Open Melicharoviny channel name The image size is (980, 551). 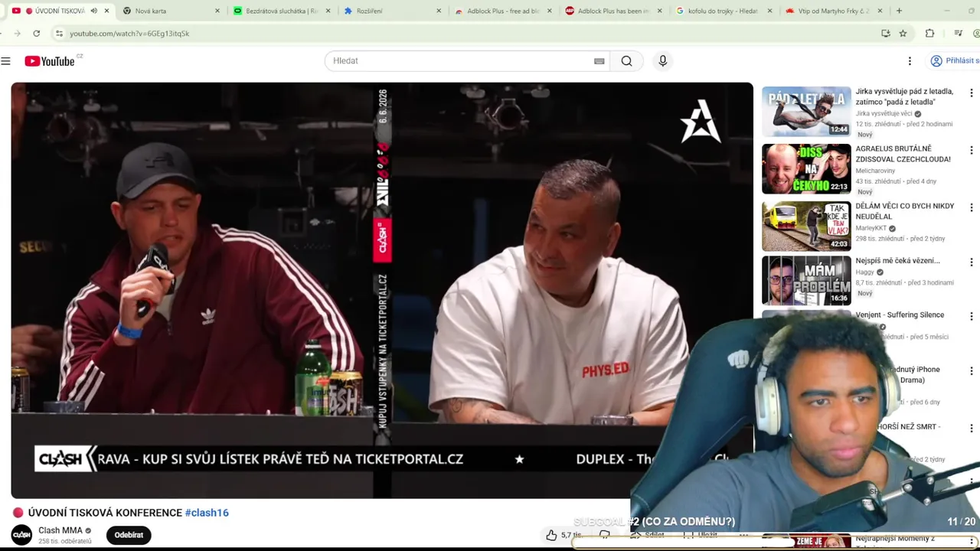point(875,171)
